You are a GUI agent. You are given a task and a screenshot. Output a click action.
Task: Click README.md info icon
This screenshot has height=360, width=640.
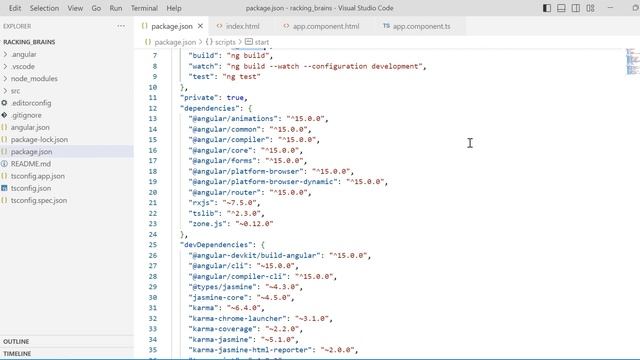[4, 164]
